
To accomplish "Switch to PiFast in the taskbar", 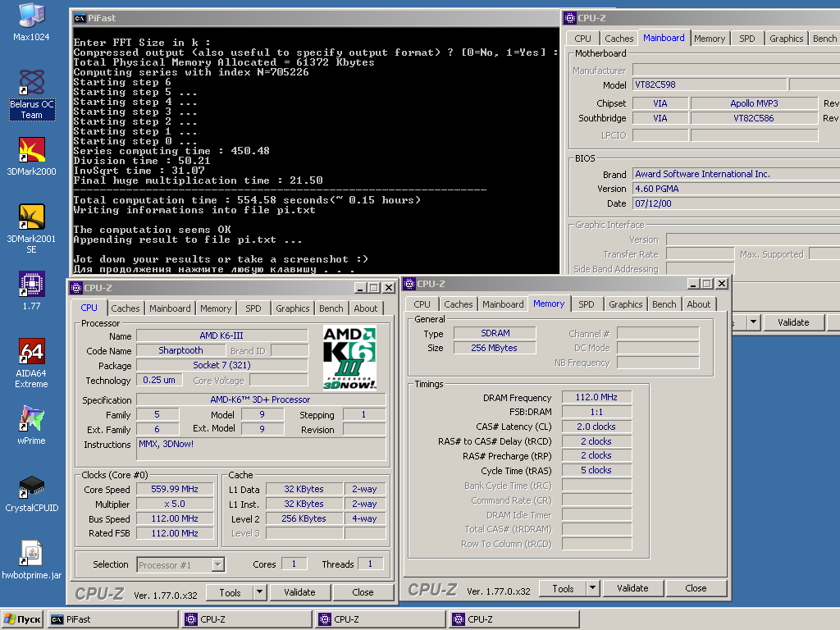I will (x=113, y=619).
